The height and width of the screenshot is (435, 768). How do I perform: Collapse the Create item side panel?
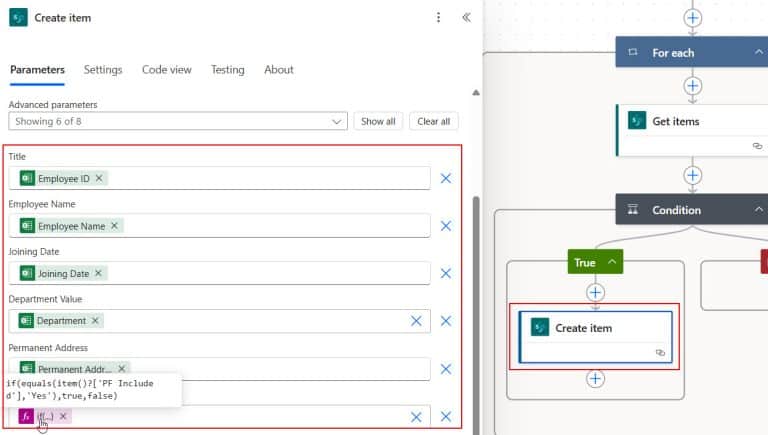(x=466, y=18)
